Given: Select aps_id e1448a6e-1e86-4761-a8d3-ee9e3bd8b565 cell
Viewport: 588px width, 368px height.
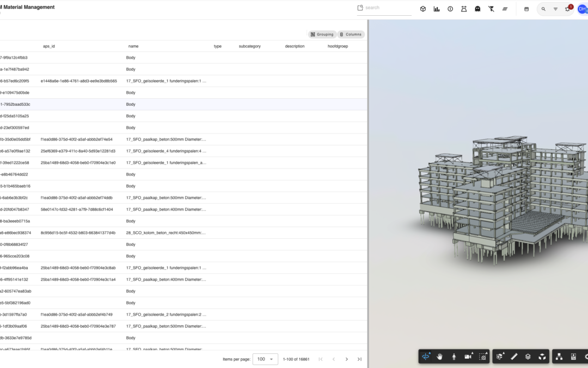Looking at the screenshot, I should point(79,81).
